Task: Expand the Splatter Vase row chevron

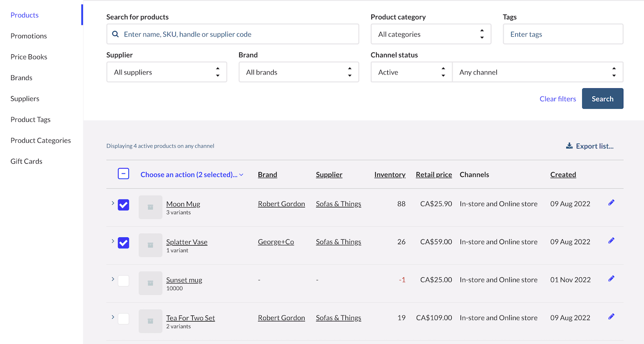Action: 113,241
